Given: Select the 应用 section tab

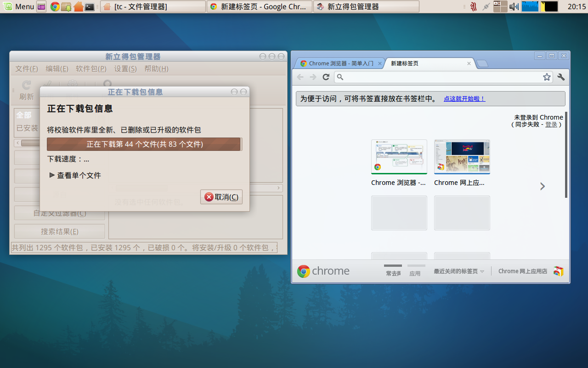Looking at the screenshot, I should point(415,271).
